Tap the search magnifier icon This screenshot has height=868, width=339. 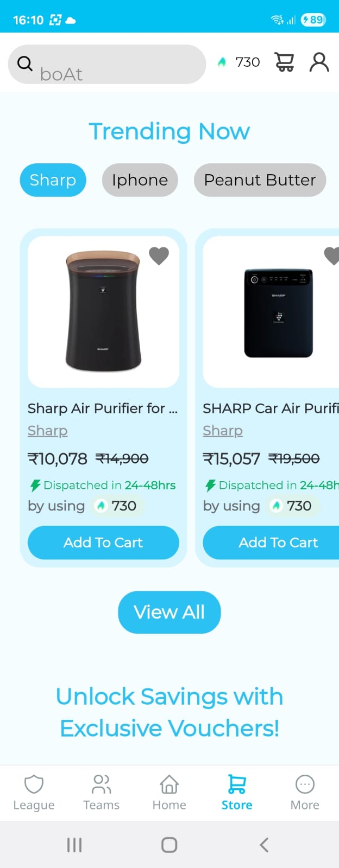click(25, 63)
